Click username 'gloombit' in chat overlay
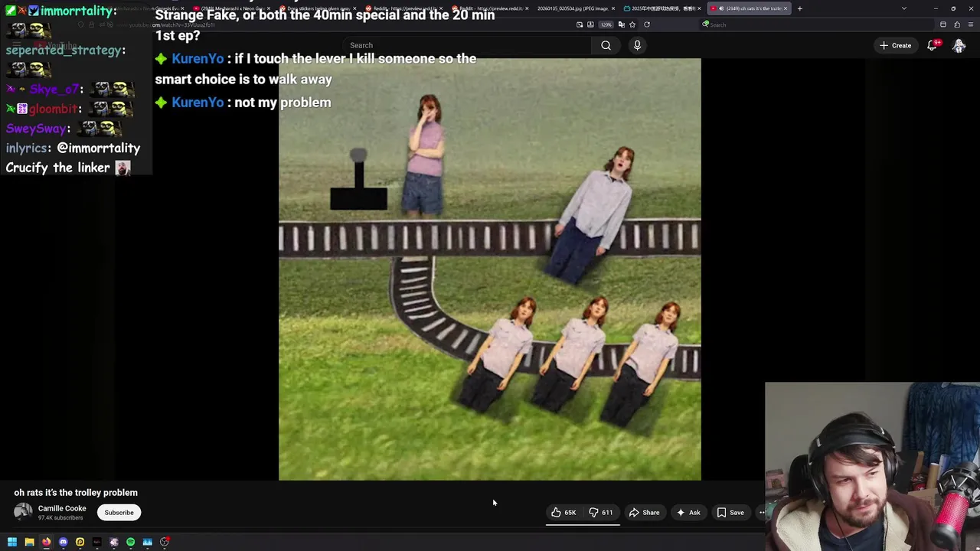This screenshot has width=980, height=551. point(54,109)
